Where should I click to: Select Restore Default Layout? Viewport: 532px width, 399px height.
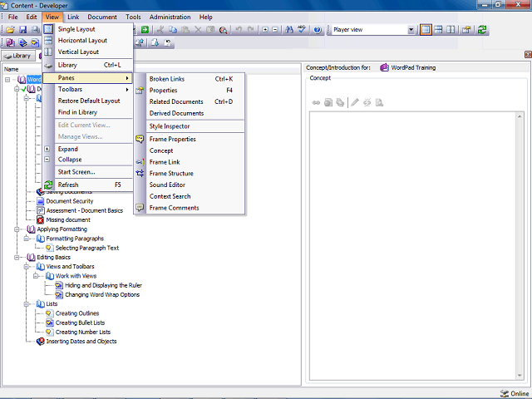coord(89,101)
